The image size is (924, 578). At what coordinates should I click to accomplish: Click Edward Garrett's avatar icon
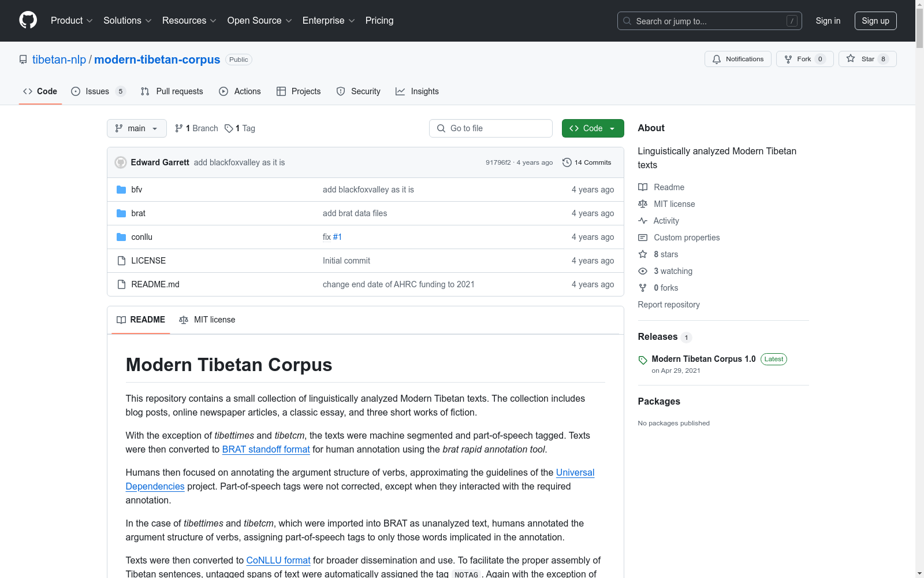[121, 162]
